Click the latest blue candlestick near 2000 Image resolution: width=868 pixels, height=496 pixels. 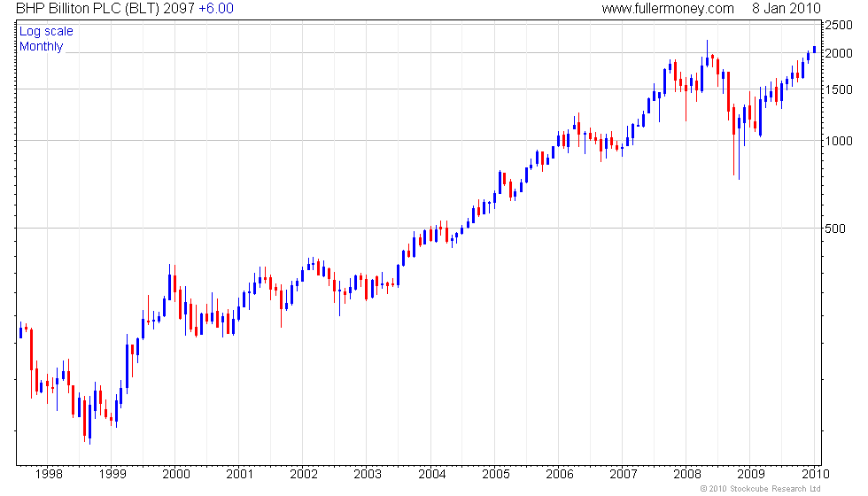[x=814, y=50]
